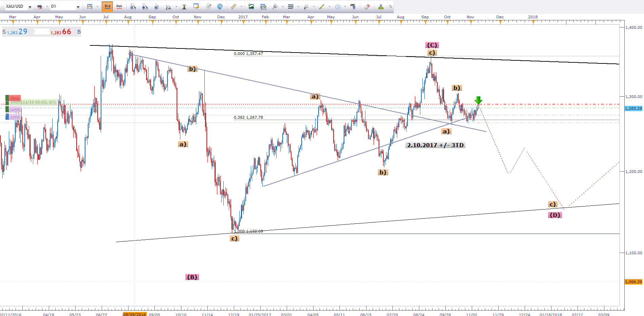644x316 pixels.
Task: Open the XAU/USD symbol dropdown
Action: point(30,7)
